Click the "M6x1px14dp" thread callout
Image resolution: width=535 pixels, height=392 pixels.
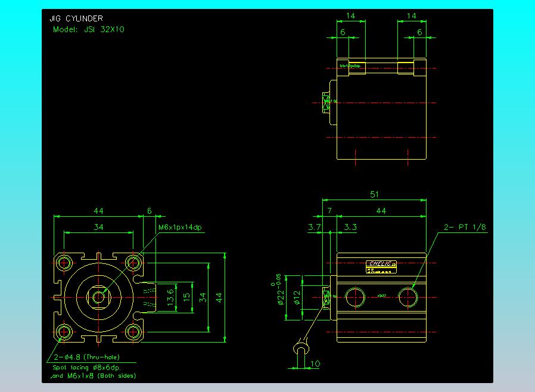pyautogui.click(x=180, y=227)
